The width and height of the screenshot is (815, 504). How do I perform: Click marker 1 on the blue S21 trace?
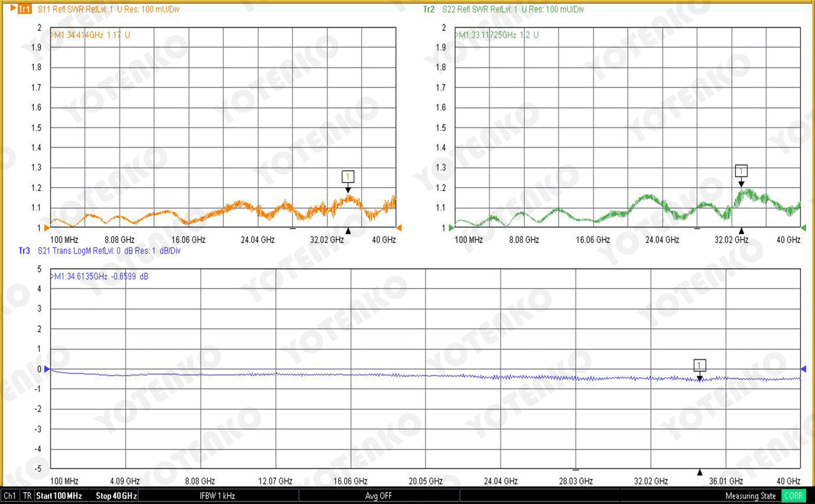click(x=699, y=365)
